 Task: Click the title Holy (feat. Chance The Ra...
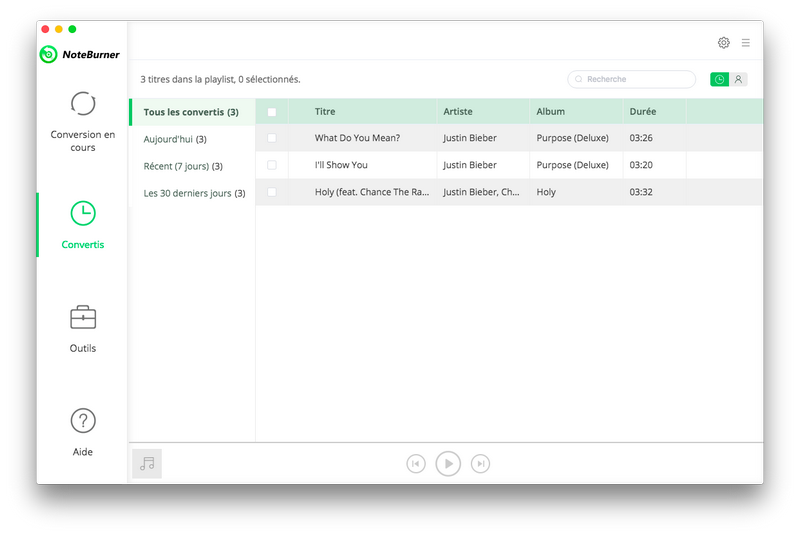pyautogui.click(x=372, y=192)
